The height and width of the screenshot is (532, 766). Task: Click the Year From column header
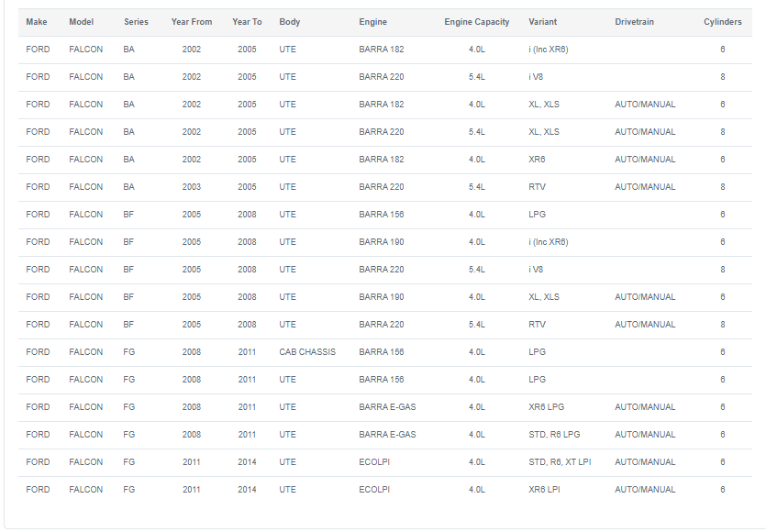pyautogui.click(x=192, y=22)
